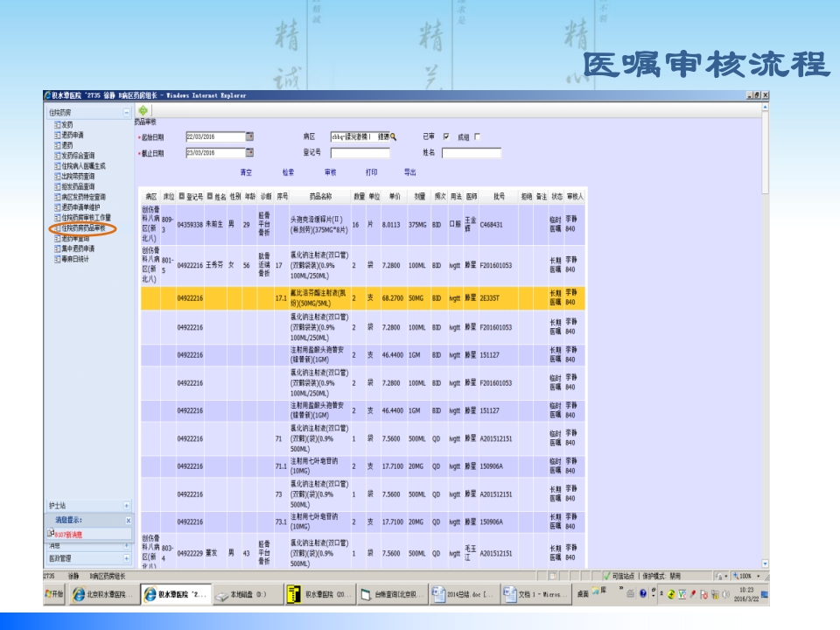Click the sort icon on 登记号 column header
The image size is (840, 630).
point(182,196)
